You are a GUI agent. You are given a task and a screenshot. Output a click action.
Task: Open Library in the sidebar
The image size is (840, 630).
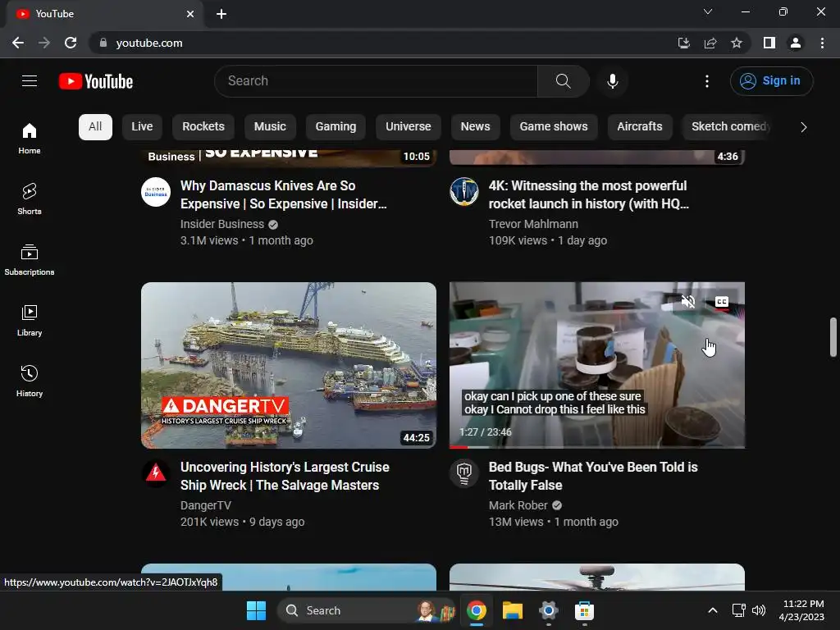tap(30, 321)
